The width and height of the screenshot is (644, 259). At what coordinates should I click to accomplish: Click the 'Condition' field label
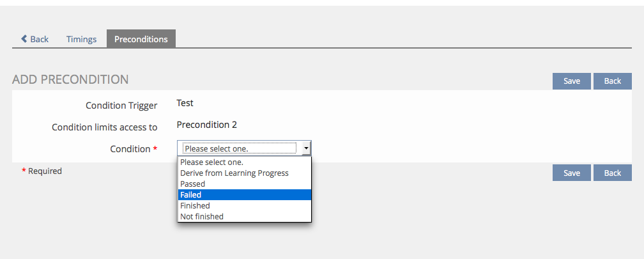[x=130, y=149]
